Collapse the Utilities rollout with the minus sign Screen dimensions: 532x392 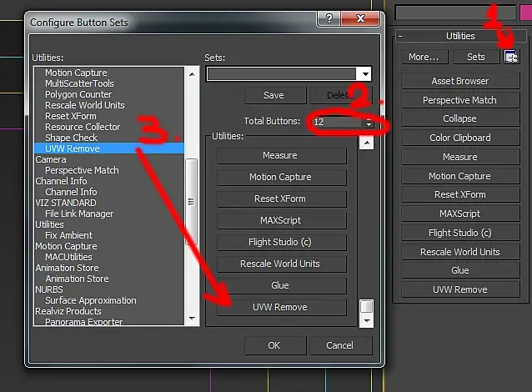point(400,36)
